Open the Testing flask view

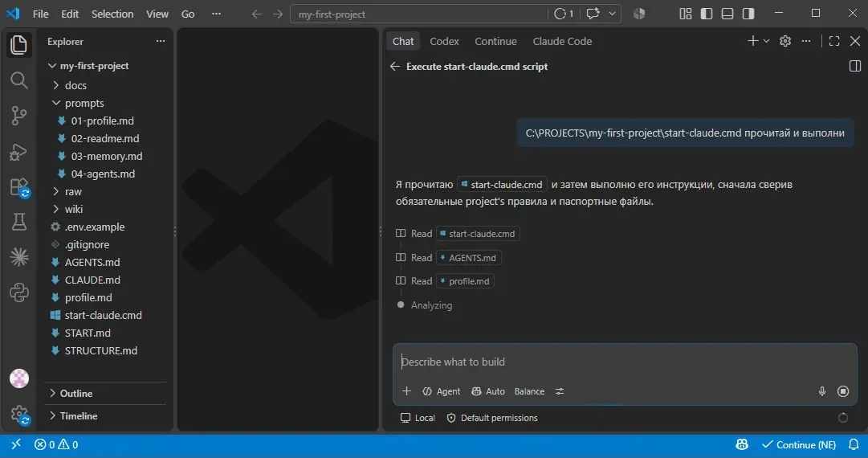(18, 222)
